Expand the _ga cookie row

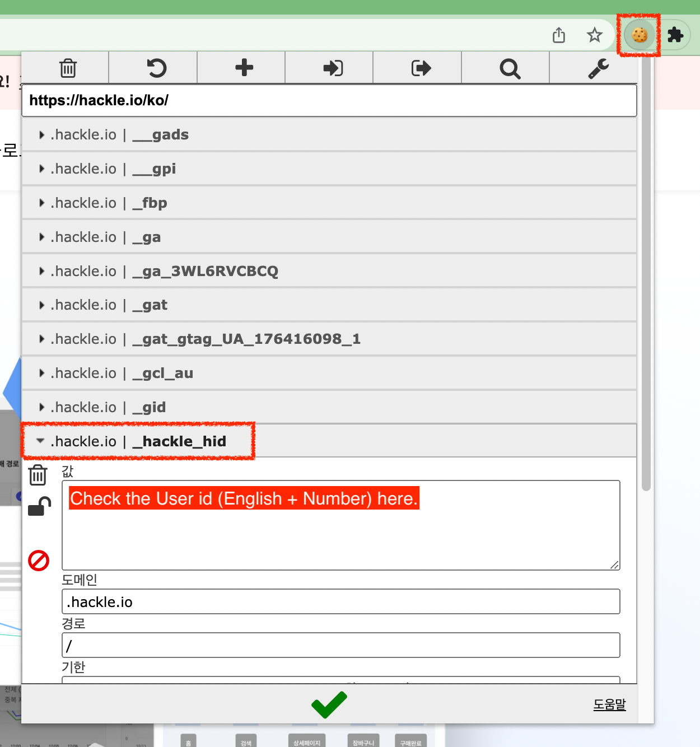(x=329, y=237)
